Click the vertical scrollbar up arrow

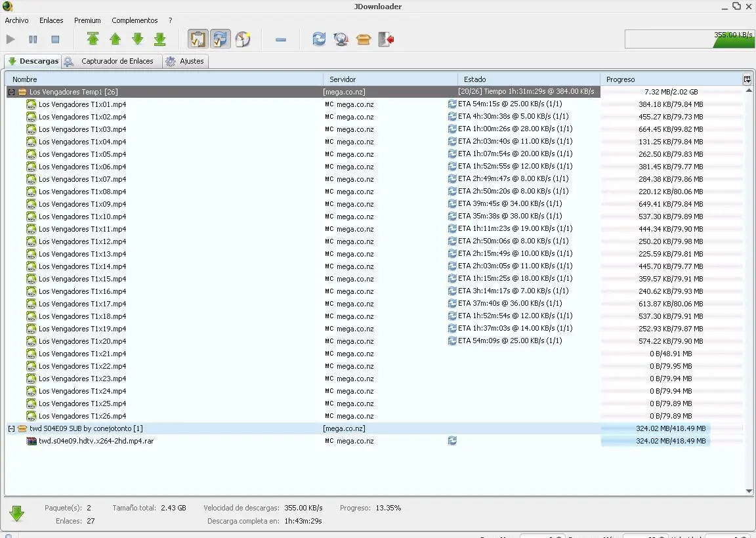pos(749,90)
